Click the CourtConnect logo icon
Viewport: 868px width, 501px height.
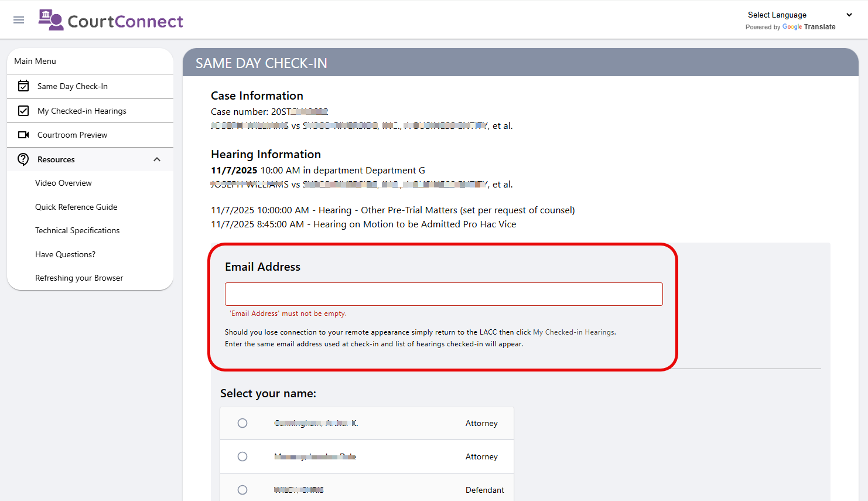51,20
